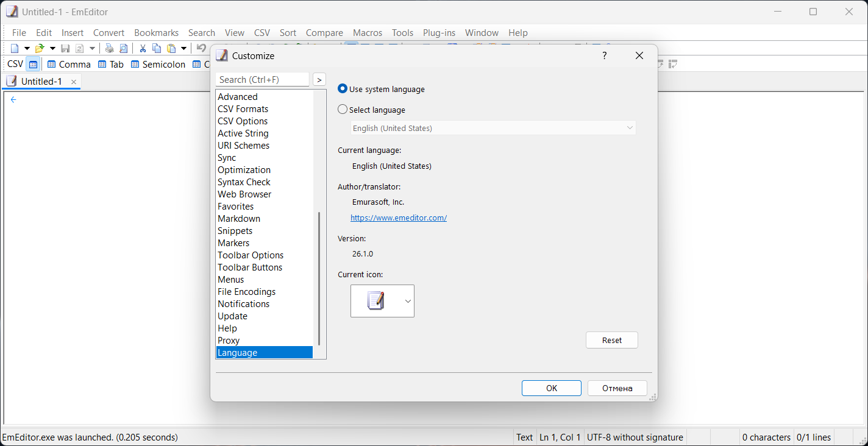868x446 pixels.
Task: Click the Print toolbar icon
Action: click(x=109, y=48)
